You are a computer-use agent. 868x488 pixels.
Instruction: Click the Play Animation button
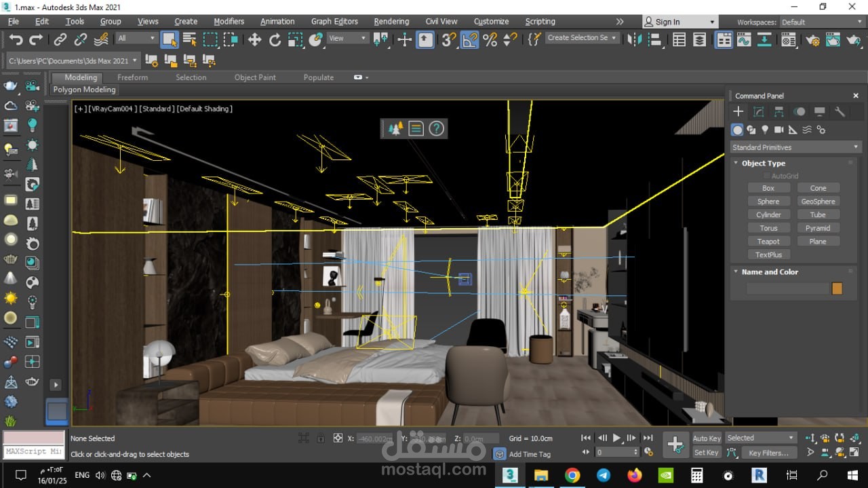pos(616,438)
